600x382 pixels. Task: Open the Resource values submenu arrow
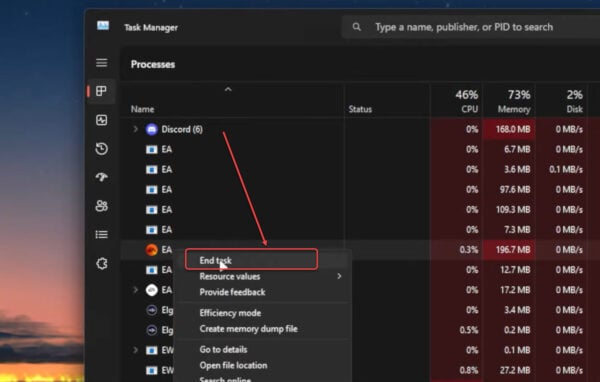point(339,276)
